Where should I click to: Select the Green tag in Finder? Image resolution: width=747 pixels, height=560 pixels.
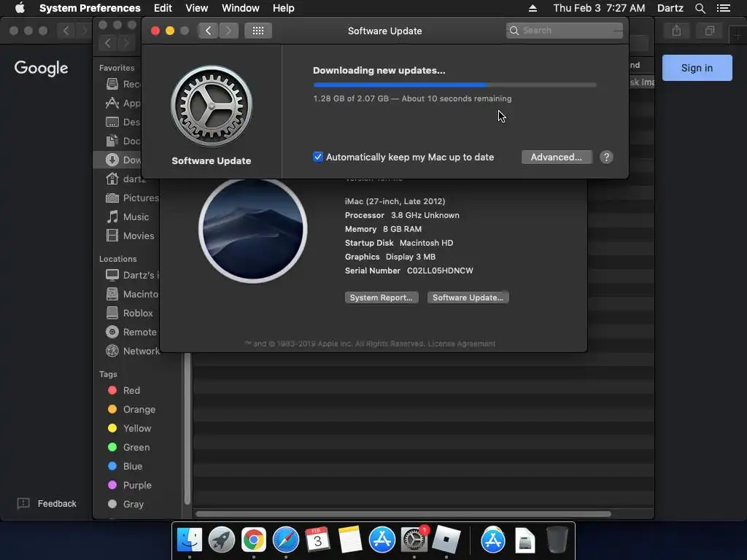click(128, 447)
